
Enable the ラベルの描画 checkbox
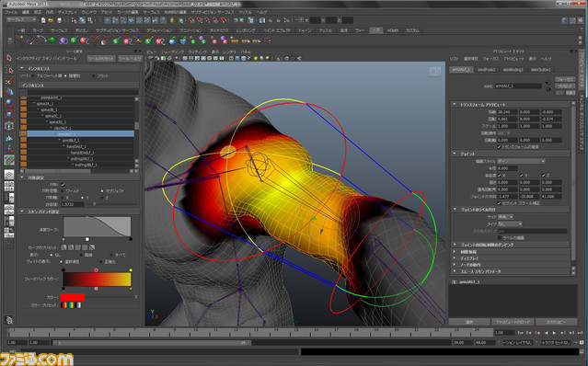(500, 238)
